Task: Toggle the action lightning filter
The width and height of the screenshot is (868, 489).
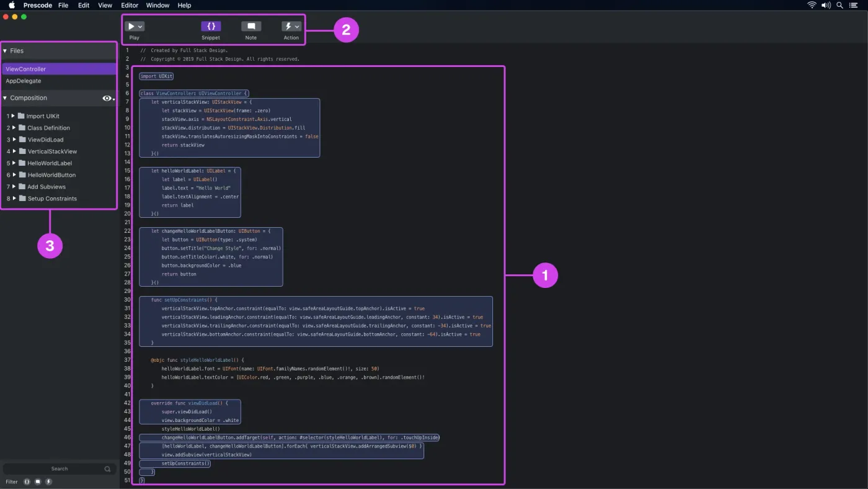Action: (49, 482)
